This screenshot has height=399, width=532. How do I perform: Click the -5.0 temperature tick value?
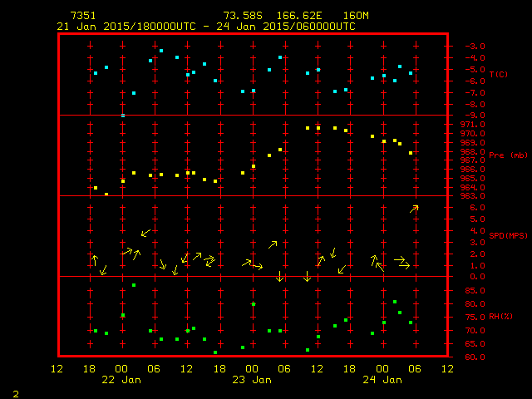475,70
